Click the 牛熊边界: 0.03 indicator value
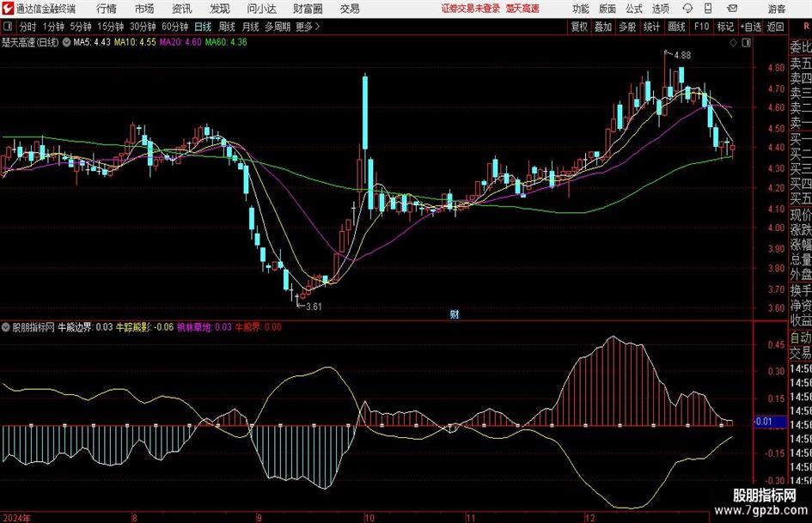This screenshot has width=812, height=523. 85,327
